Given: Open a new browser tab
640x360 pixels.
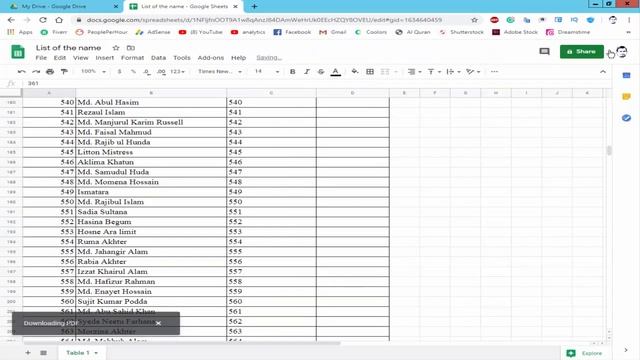Looking at the screenshot, I should pos(254,7).
